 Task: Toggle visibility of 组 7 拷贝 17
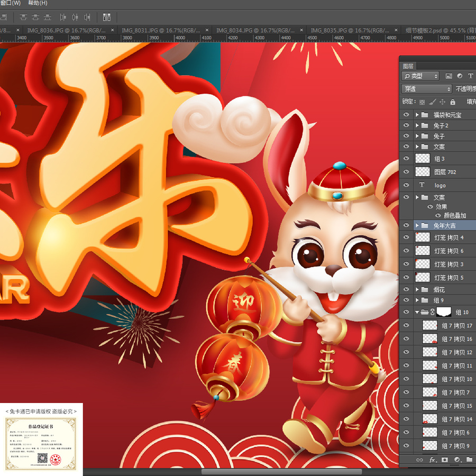tap(406, 325)
